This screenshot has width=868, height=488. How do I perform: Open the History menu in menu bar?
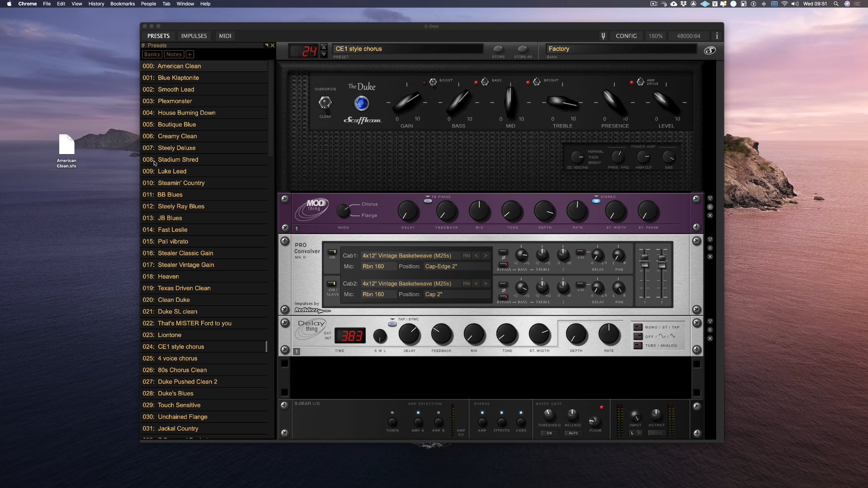pyautogui.click(x=96, y=4)
